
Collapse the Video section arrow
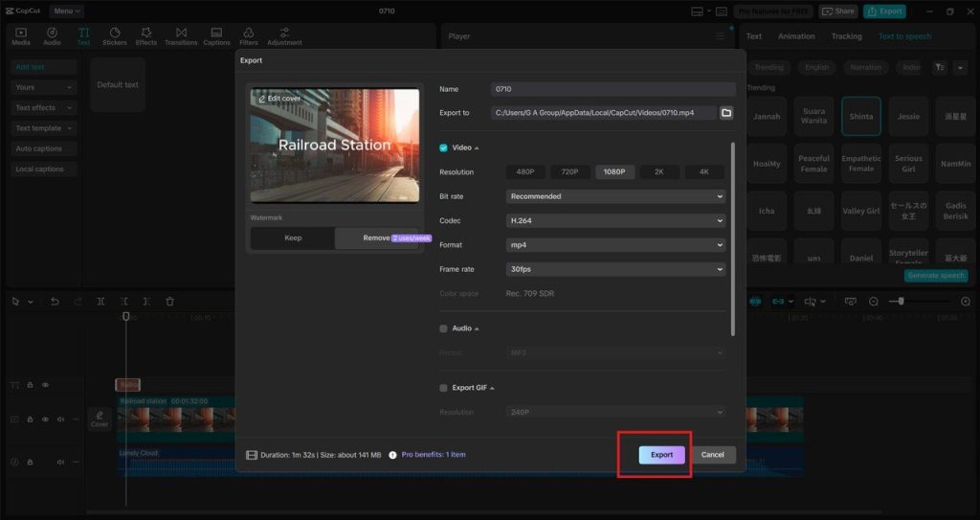click(x=477, y=148)
